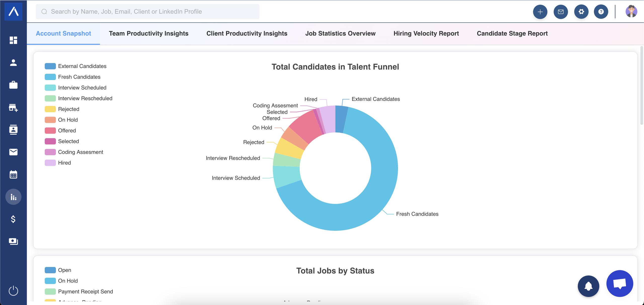Open the jobs briefcase icon in sidebar
This screenshot has height=305, width=644.
(13, 85)
